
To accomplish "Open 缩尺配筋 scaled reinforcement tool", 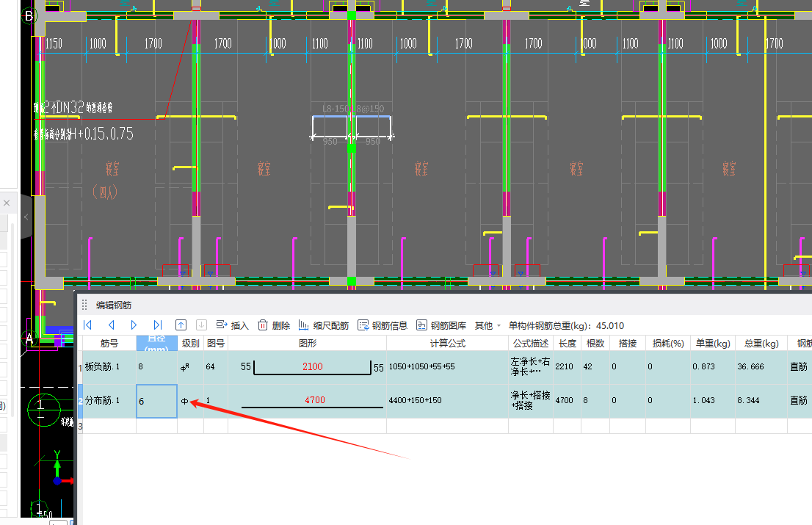I will point(324,325).
